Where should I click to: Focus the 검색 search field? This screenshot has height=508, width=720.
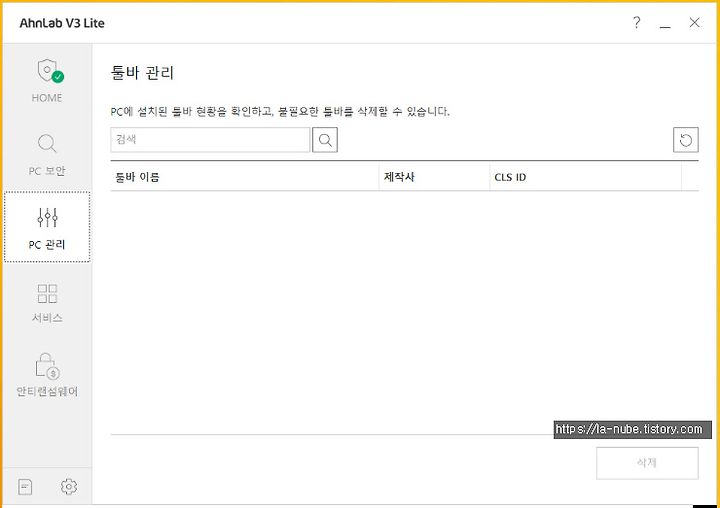(x=210, y=140)
